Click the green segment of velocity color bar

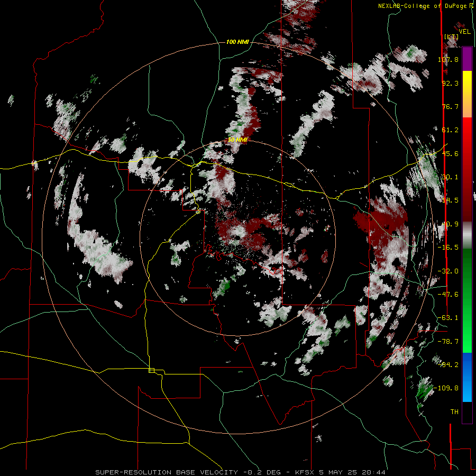click(x=467, y=300)
